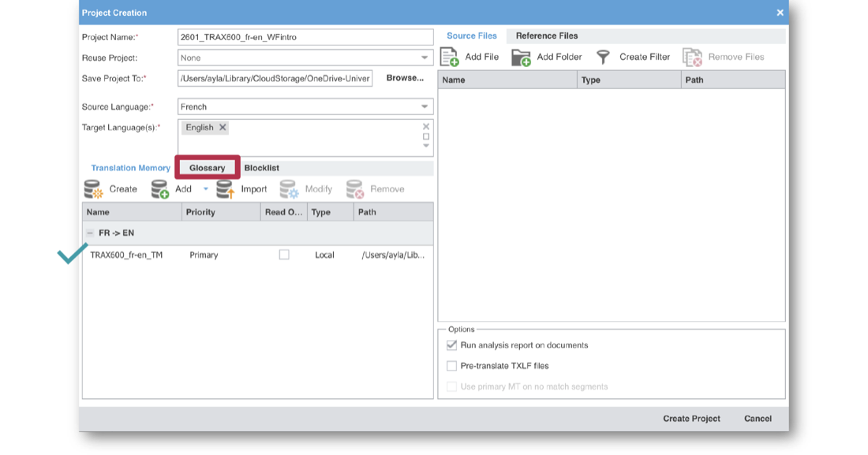Click the Browse... button
868x455 pixels.
click(405, 78)
